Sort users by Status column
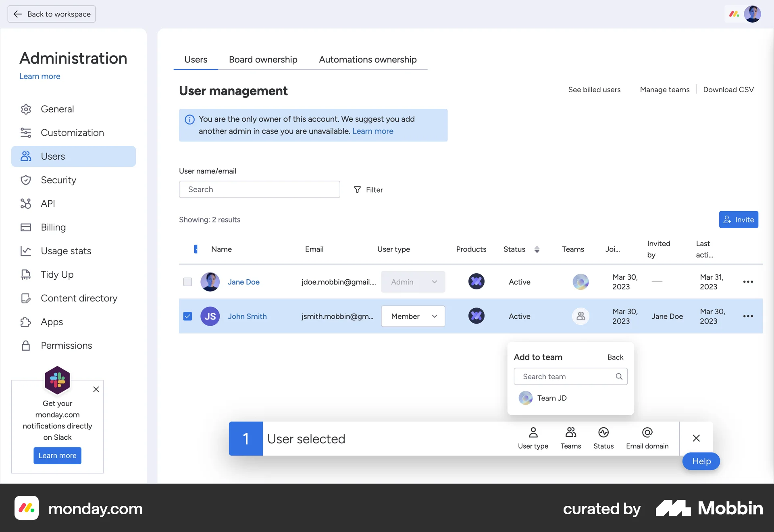Viewport: 774px width, 532px height. (537, 249)
